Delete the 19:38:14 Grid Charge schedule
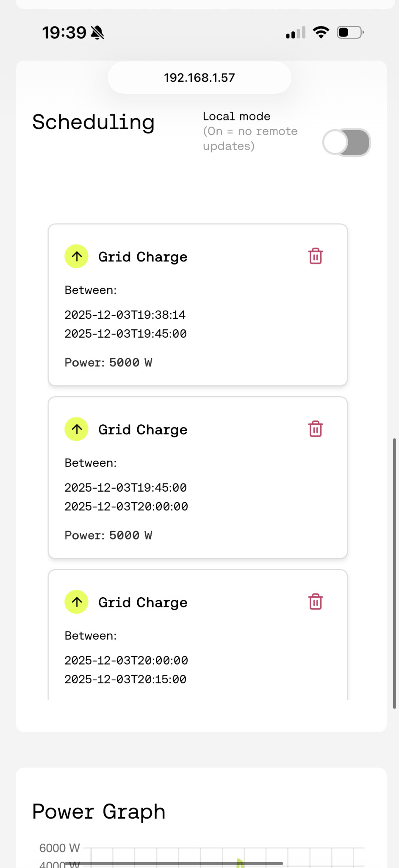399x868 pixels. coord(316,256)
